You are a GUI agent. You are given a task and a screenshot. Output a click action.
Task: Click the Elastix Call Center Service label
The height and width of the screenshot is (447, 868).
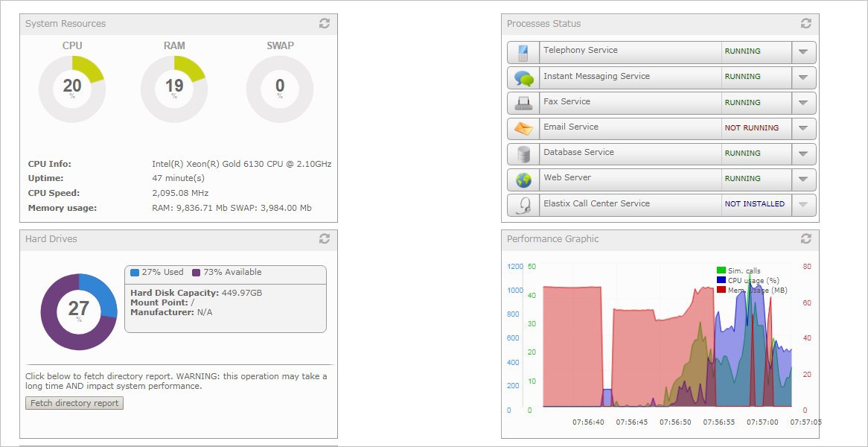(x=596, y=203)
